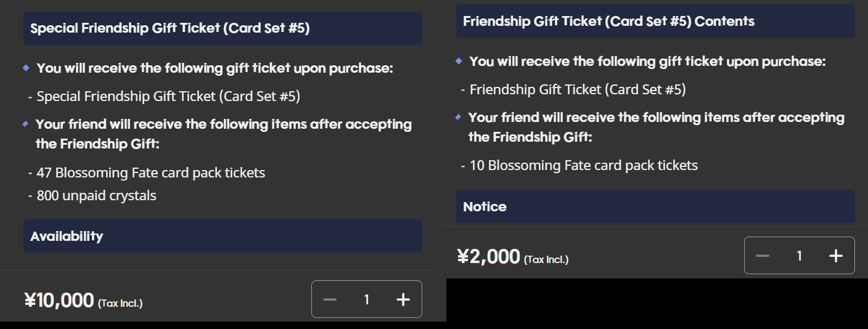Increase quantity for the ¥2,000 ticket
The width and height of the screenshot is (868, 329).
pos(835,256)
